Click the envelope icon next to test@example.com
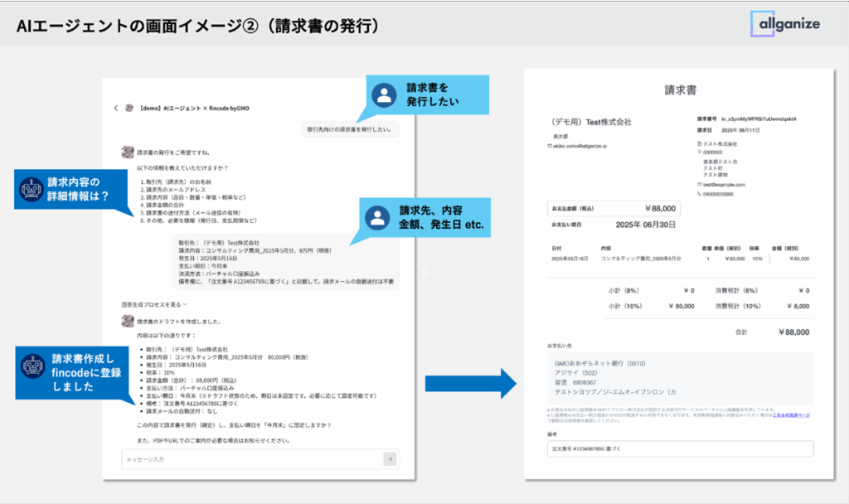 click(700, 185)
